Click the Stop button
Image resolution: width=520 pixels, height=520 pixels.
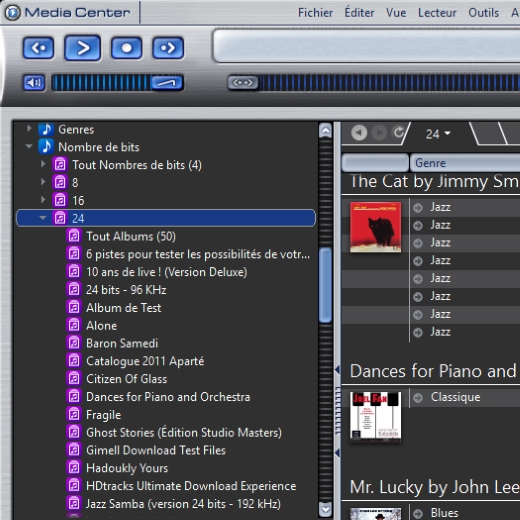click(x=126, y=48)
